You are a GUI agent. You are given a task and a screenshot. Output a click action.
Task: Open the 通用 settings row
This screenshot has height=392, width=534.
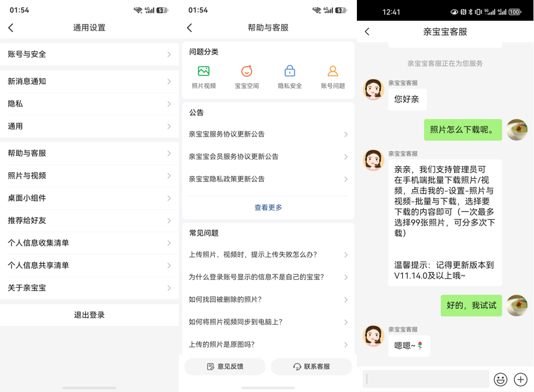click(89, 126)
